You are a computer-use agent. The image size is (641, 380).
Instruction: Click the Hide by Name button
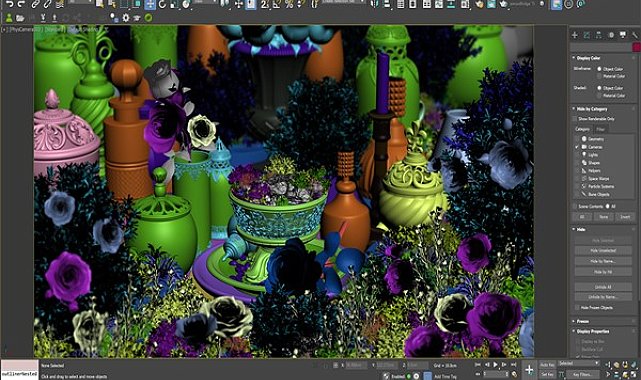tap(603, 261)
